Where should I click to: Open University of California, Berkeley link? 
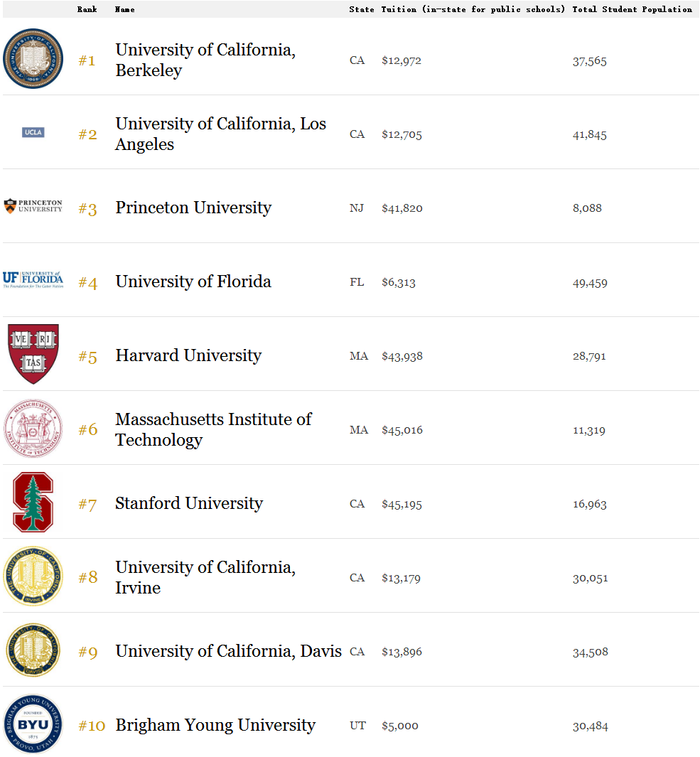[x=205, y=60]
